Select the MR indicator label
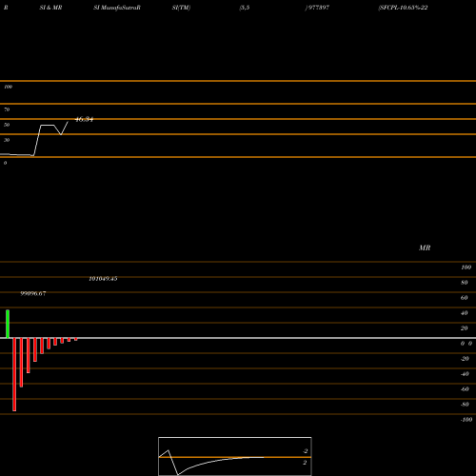The width and height of the screenshot is (476, 476). 425,248
